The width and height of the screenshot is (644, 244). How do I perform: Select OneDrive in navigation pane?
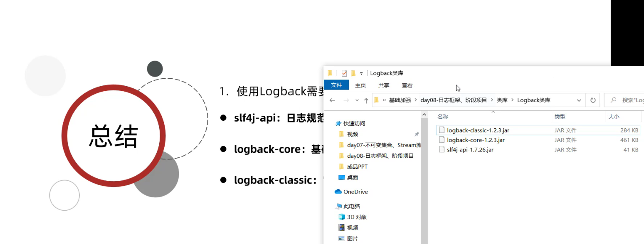(355, 192)
